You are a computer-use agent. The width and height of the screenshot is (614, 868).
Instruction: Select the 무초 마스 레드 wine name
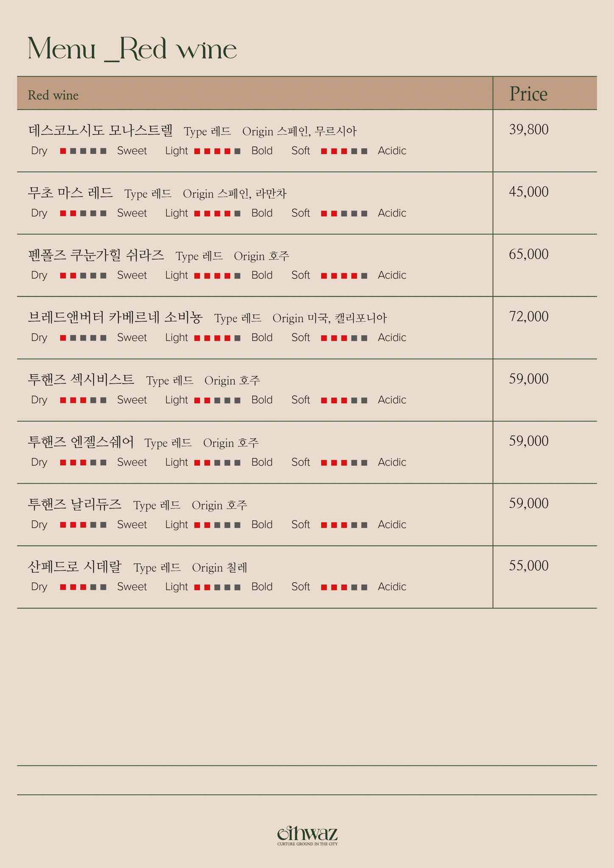[x=70, y=192]
